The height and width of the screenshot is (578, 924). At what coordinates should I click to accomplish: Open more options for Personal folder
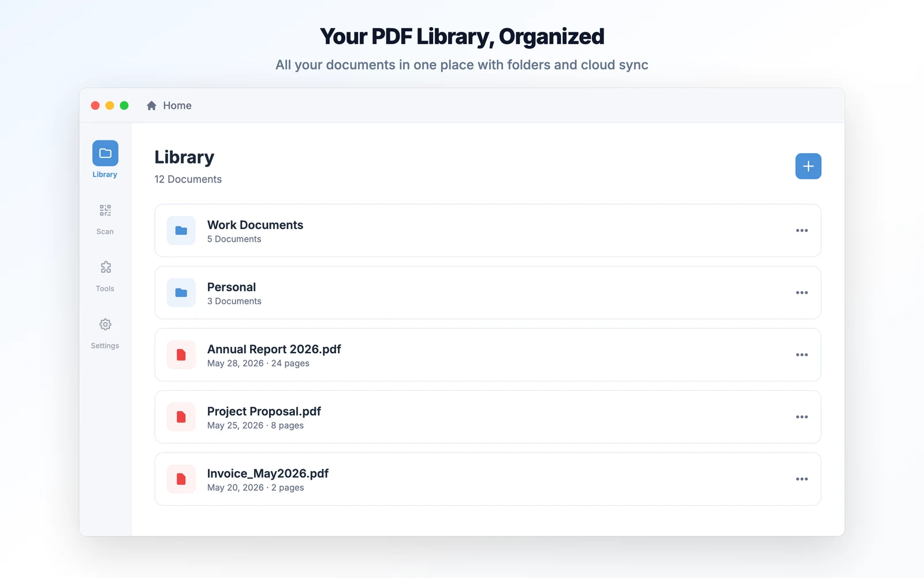(x=802, y=292)
